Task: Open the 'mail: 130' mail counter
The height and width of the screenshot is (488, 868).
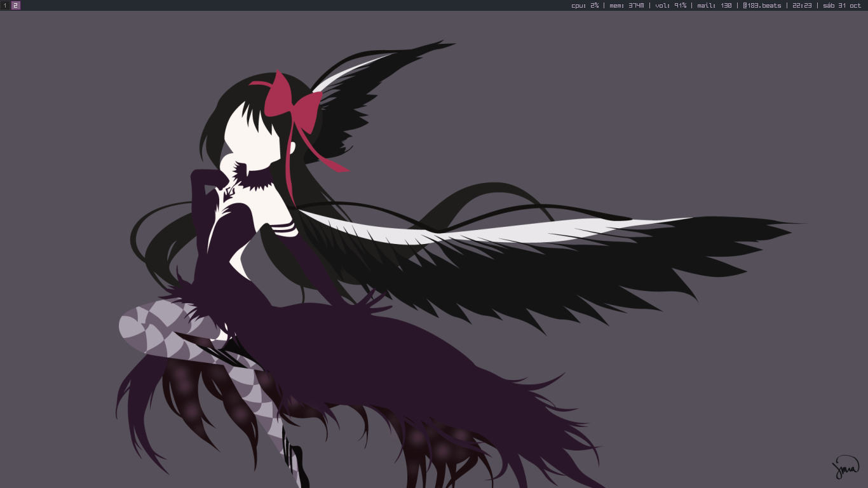Action: click(715, 5)
